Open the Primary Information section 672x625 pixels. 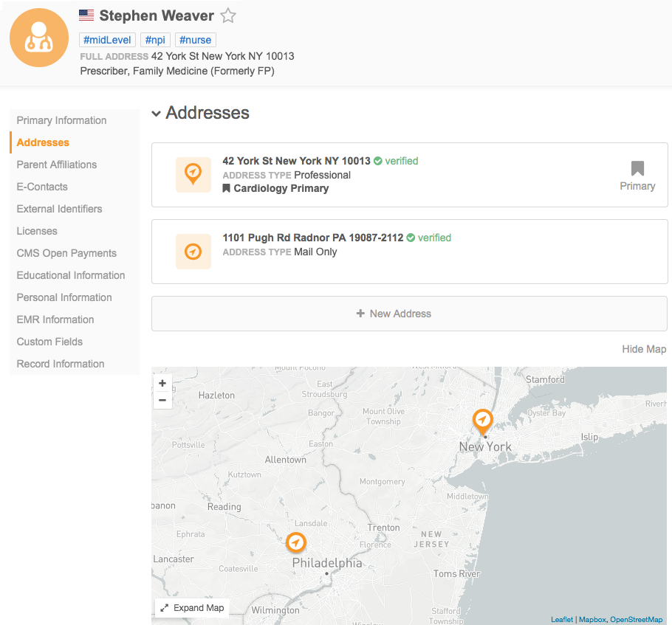(x=62, y=120)
